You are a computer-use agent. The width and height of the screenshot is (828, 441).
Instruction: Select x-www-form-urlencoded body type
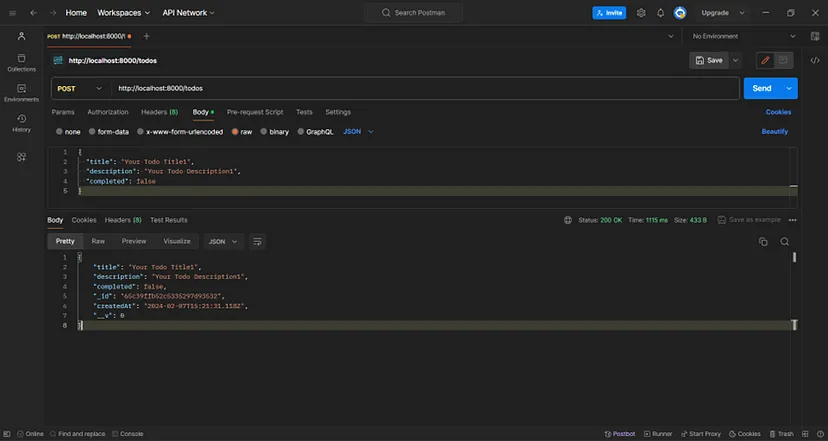click(x=180, y=132)
